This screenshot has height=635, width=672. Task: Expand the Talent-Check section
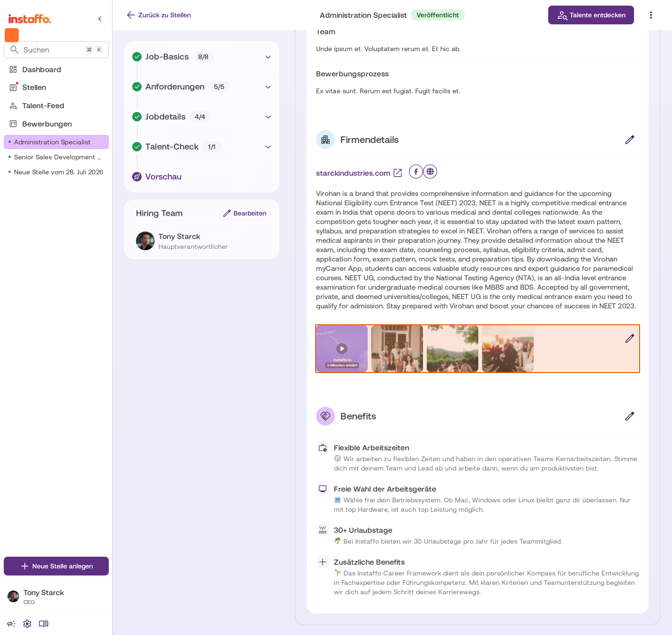click(202, 147)
